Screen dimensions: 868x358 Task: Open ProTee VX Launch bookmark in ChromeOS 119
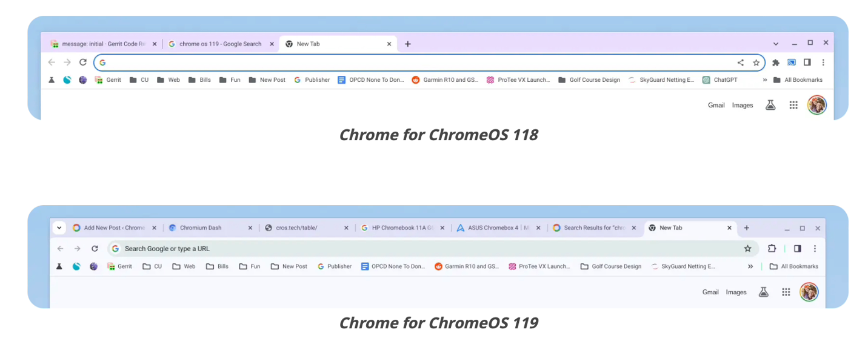pyautogui.click(x=539, y=266)
